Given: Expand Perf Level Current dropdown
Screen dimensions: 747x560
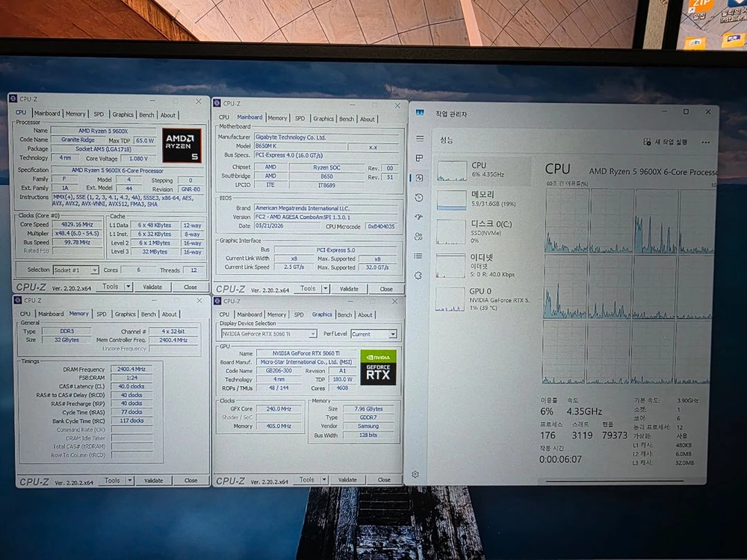Looking at the screenshot, I should coord(393,335).
